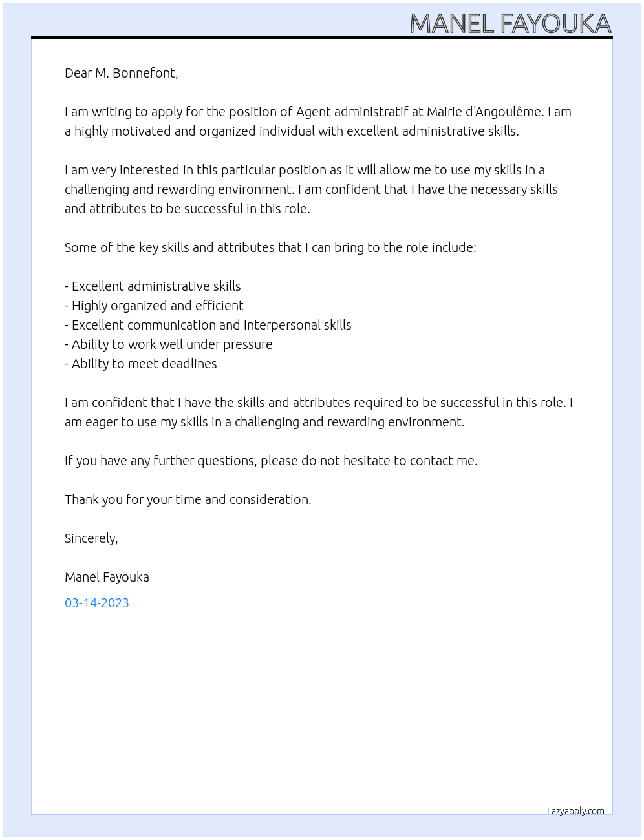Click the very interested paragraph start

[x=311, y=189]
